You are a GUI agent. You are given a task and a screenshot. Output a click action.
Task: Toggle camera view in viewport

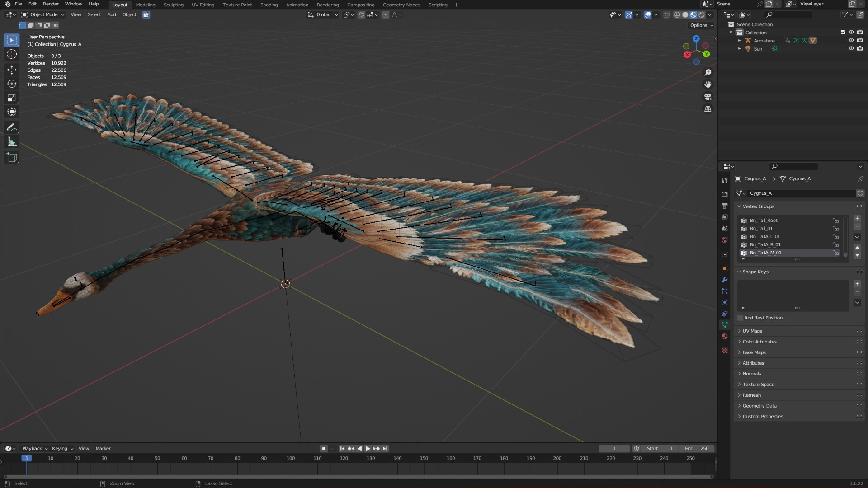click(x=708, y=97)
